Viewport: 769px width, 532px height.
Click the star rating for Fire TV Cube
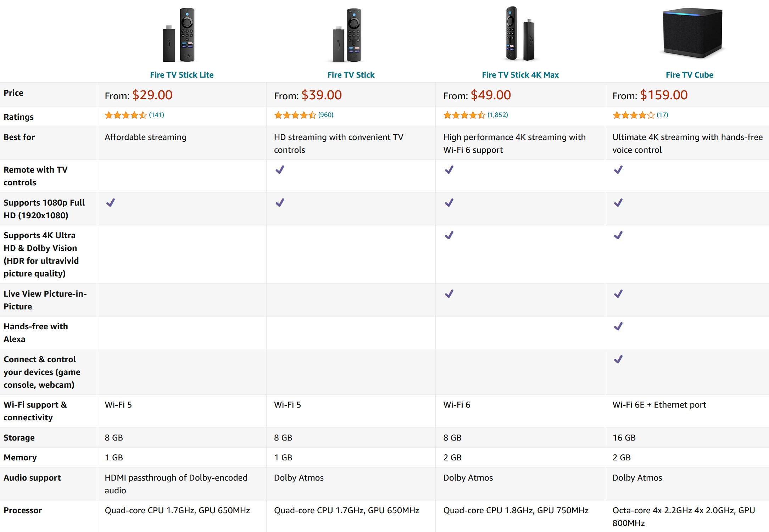click(x=633, y=115)
